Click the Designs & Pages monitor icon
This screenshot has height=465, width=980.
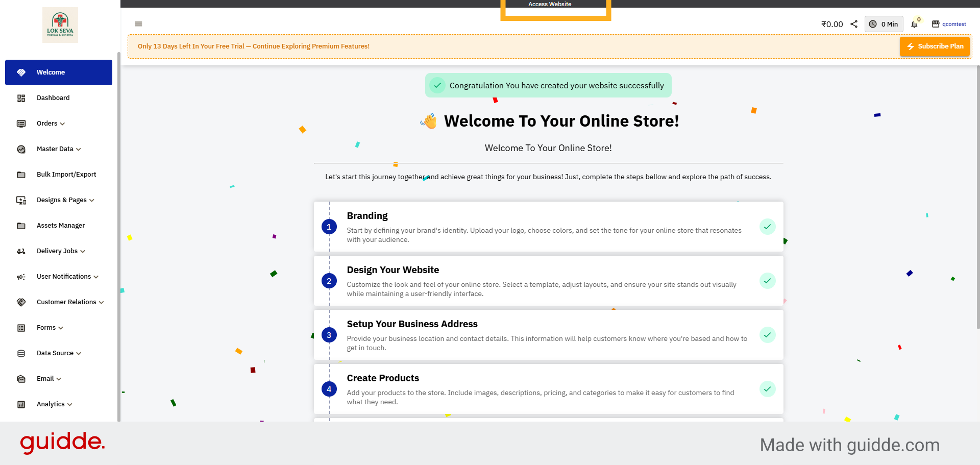pyautogui.click(x=21, y=200)
